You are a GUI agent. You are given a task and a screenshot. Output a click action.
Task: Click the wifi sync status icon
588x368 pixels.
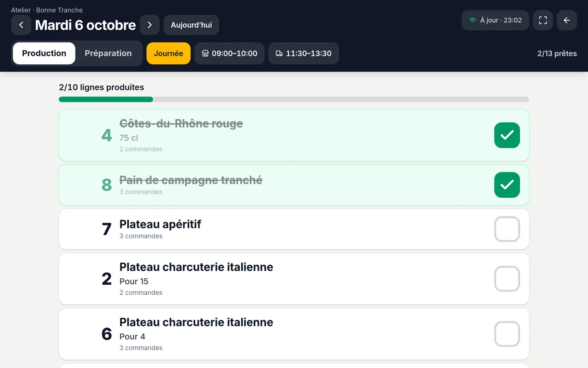click(x=472, y=20)
